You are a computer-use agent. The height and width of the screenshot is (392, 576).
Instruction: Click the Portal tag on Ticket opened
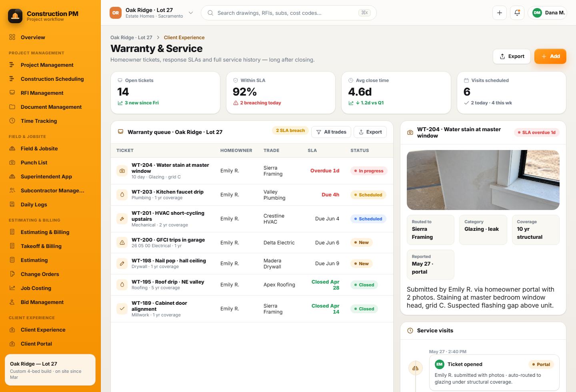(x=541, y=364)
